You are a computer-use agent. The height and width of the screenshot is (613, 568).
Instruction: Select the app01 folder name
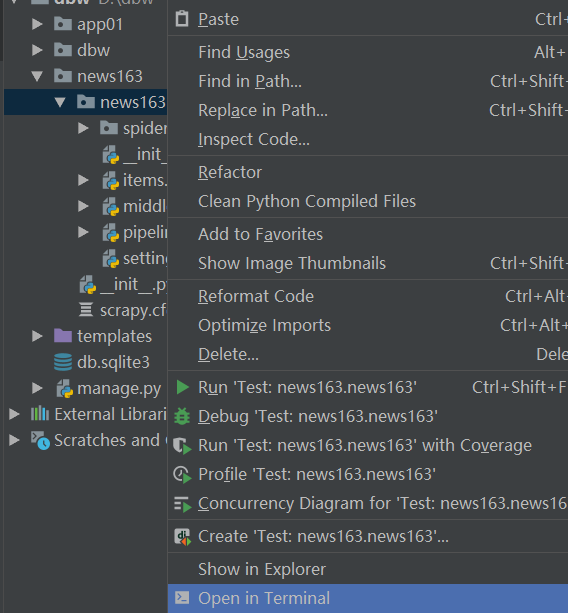(x=100, y=24)
